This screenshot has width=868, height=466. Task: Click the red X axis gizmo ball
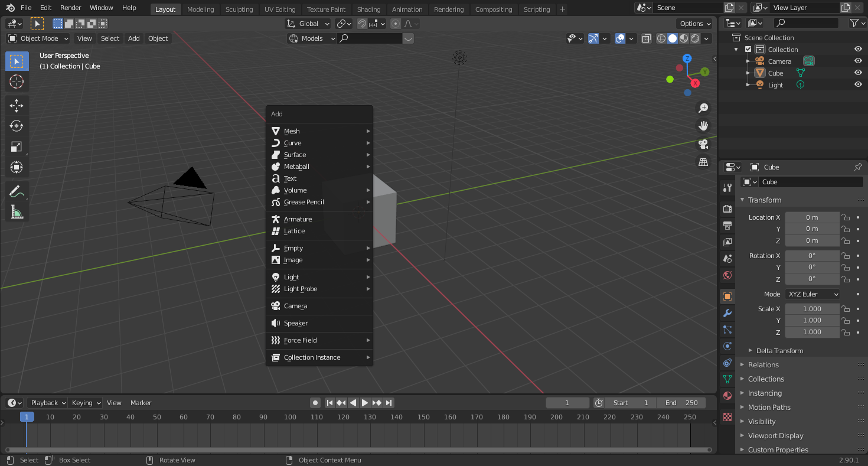(x=695, y=83)
